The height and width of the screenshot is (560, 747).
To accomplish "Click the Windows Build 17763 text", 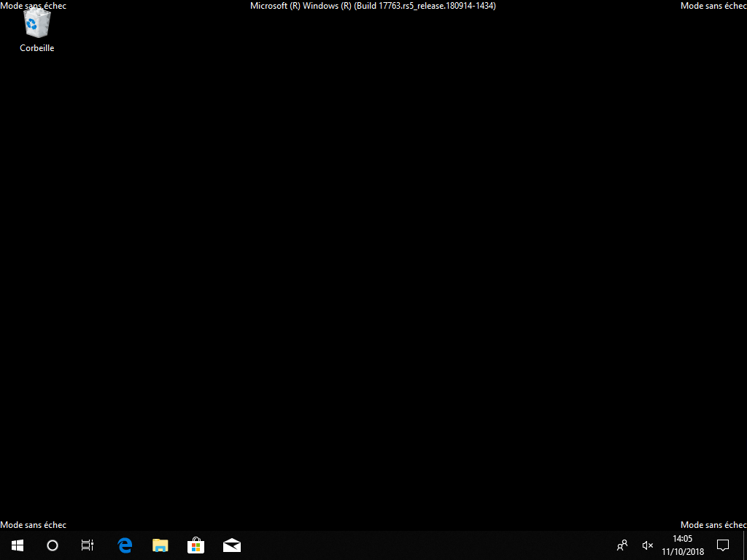I will [373, 6].
